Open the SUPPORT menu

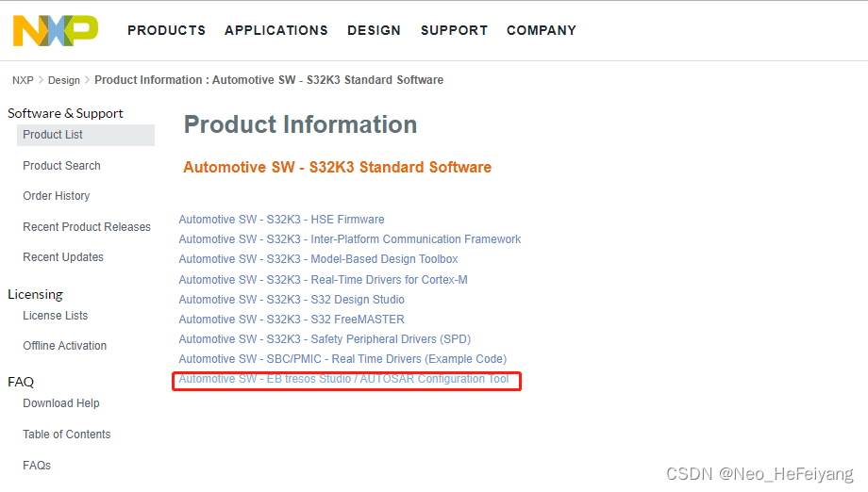[454, 30]
